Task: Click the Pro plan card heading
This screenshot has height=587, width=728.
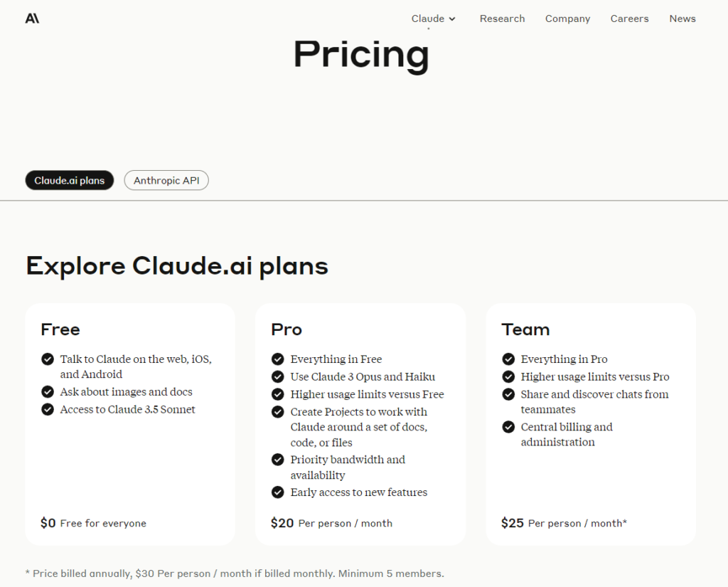Action: pos(287,329)
